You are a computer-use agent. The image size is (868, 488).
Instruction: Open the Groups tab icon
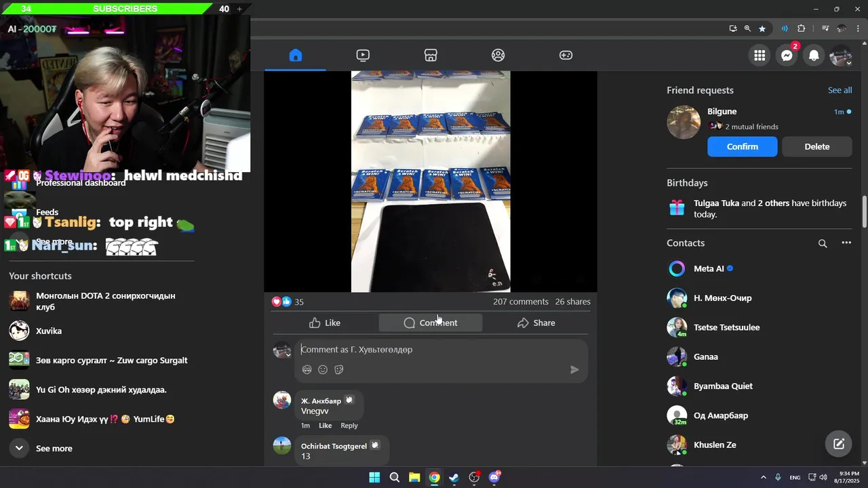tap(498, 56)
